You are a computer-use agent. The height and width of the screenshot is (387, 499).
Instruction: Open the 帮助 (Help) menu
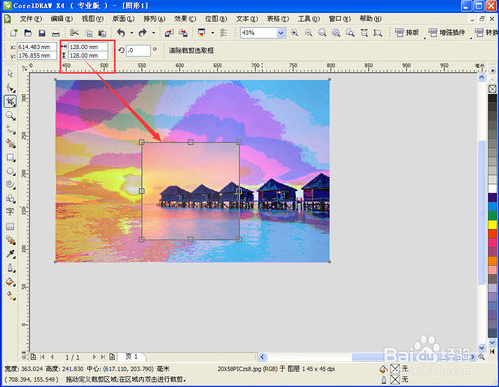click(371, 19)
